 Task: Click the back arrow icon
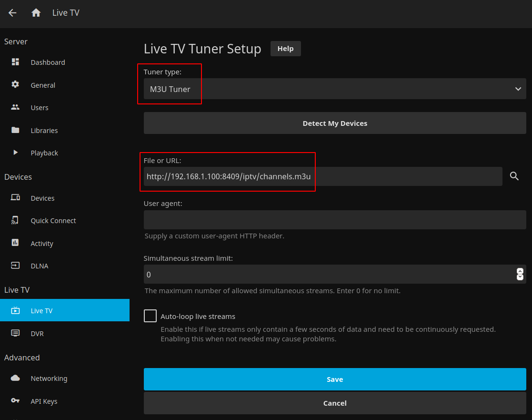point(12,13)
